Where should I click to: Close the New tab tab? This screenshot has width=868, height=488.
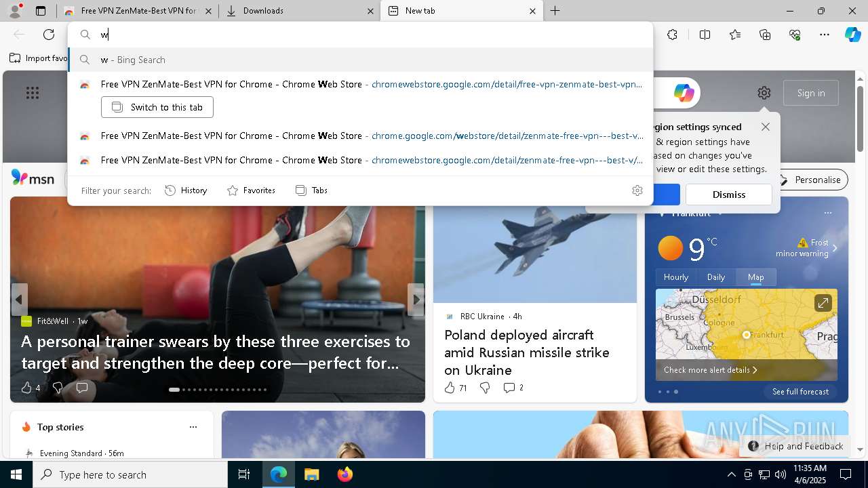point(532,11)
